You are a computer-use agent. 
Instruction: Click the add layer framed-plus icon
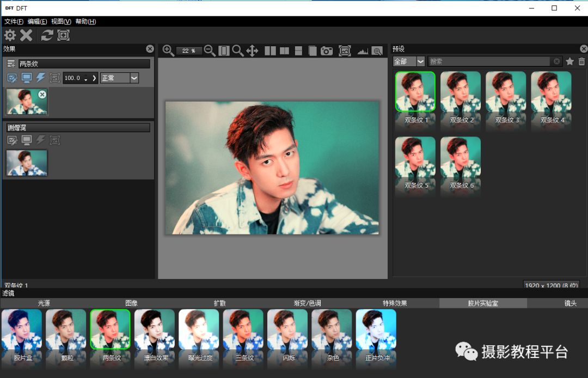click(x=63, y=35)
